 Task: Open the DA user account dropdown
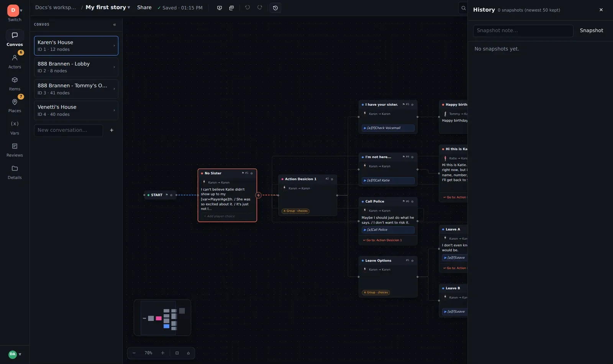pyautogui.click(x=15, y=354)
